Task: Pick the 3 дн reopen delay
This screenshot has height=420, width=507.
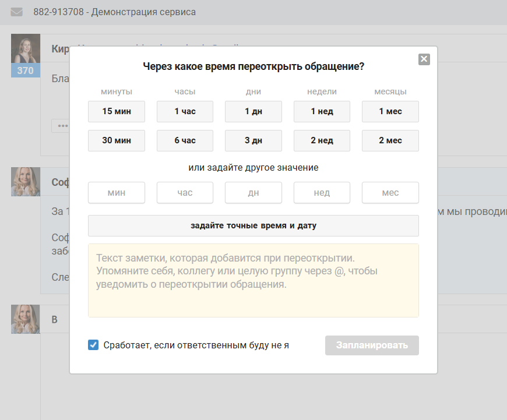Action: pyautogui.click(x=254, y=140)
